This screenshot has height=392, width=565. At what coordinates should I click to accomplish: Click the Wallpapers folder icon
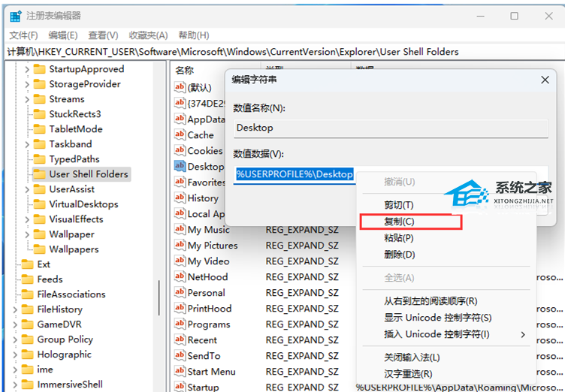(x=39, y=249)
